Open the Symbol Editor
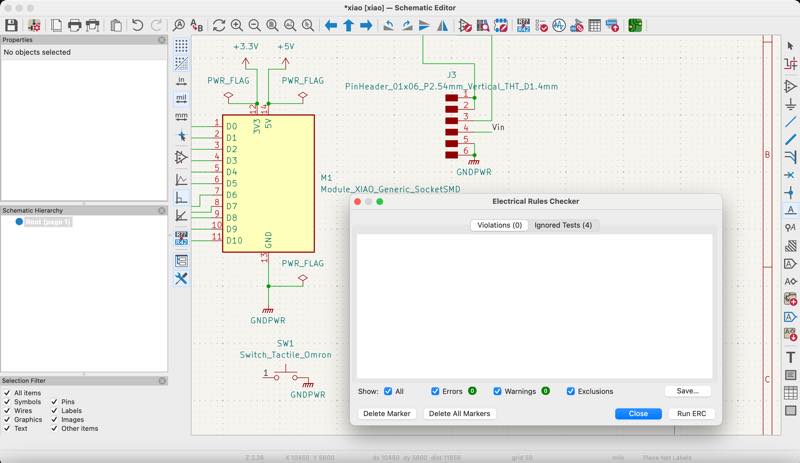Screen dimensions: 800x463 pyautogui.click(x=465, y=25)
